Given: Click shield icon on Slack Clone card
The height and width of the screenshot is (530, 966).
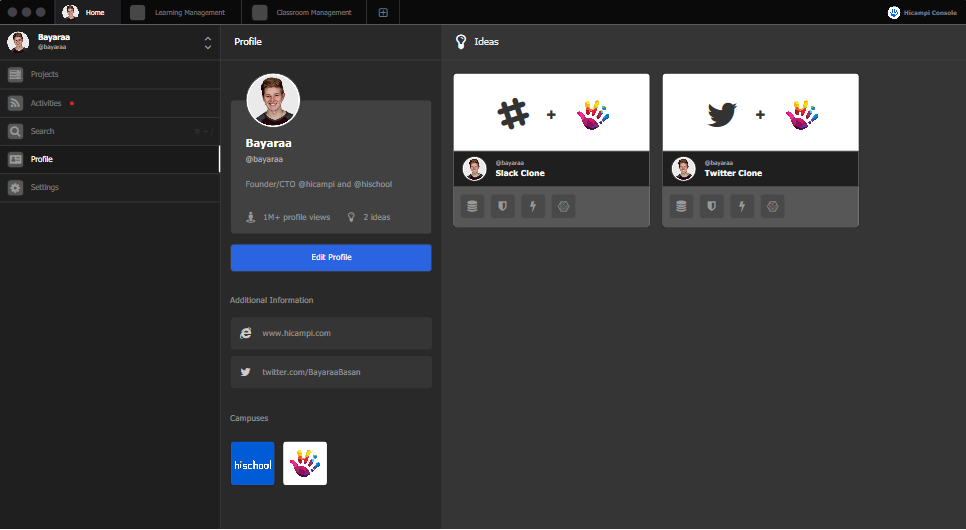Looking at the screenshot, I should [x=503, y=206].
